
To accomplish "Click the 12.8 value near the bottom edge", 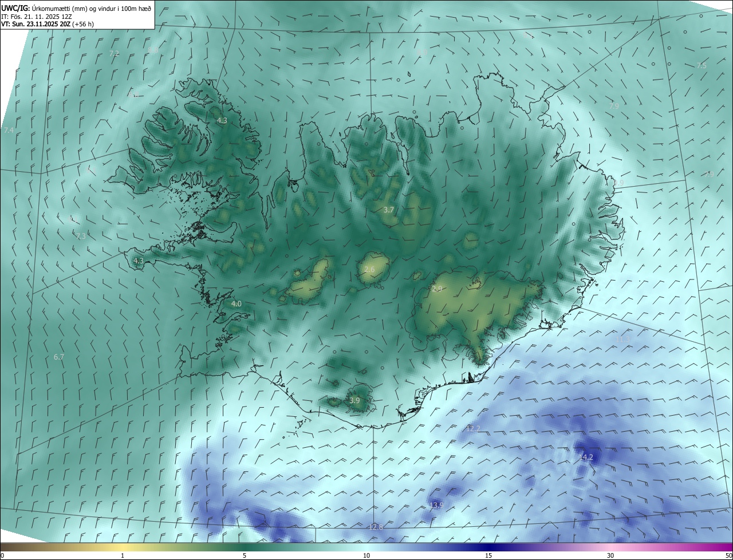I will (x=376, y=527).
